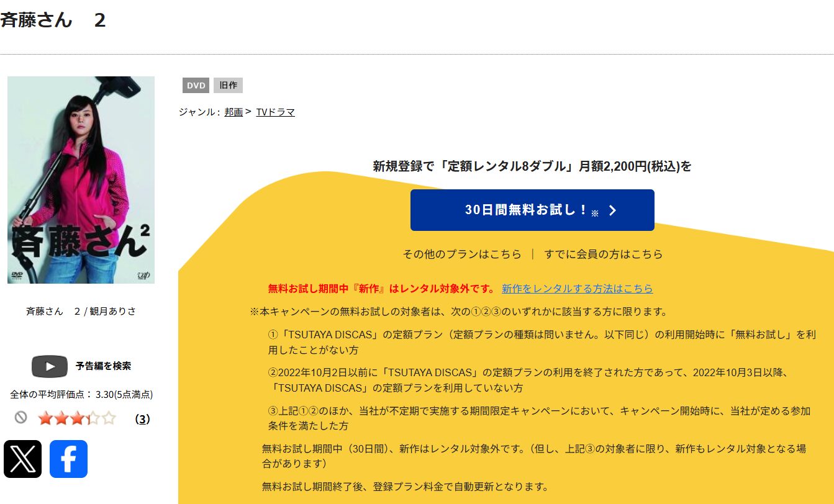834x504 pixels.
Task: Click the 無料お試し期間中（30日間） paragraph
Action: (x=534, y=456)
